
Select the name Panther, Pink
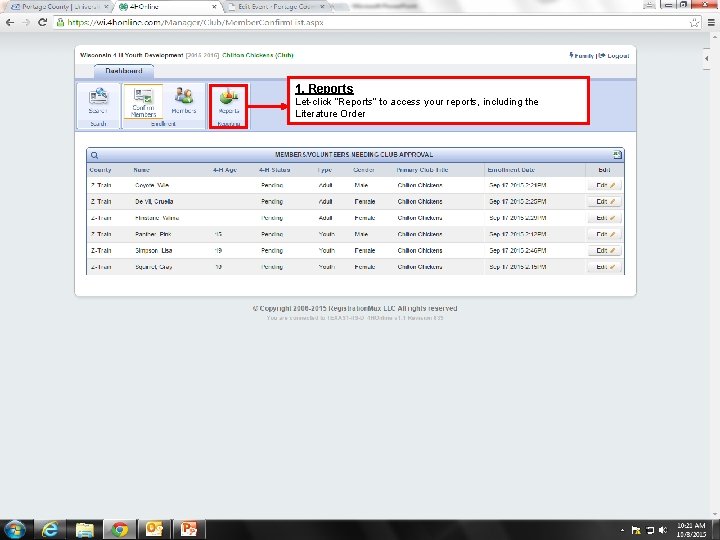pyautogui.click(x=153, y=234)
